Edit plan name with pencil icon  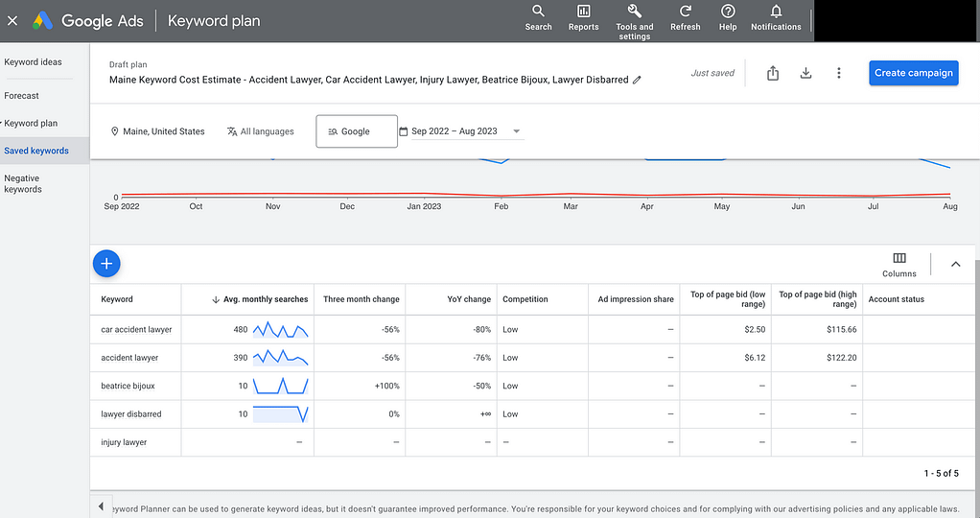[x=637, y=80]
